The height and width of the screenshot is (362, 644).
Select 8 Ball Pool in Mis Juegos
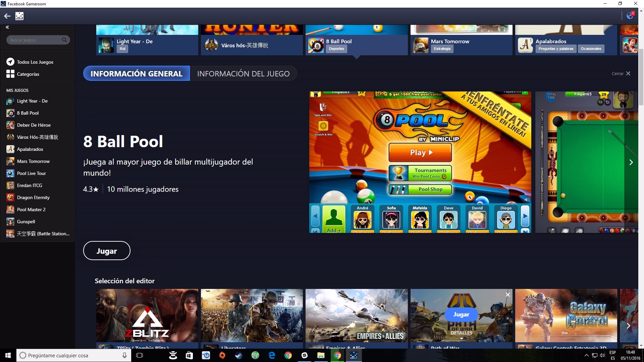click(23, 113)
